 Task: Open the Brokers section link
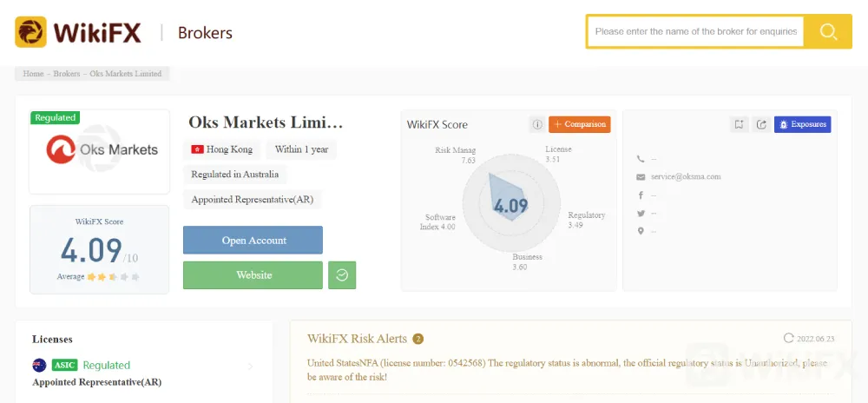pos(205,33)
